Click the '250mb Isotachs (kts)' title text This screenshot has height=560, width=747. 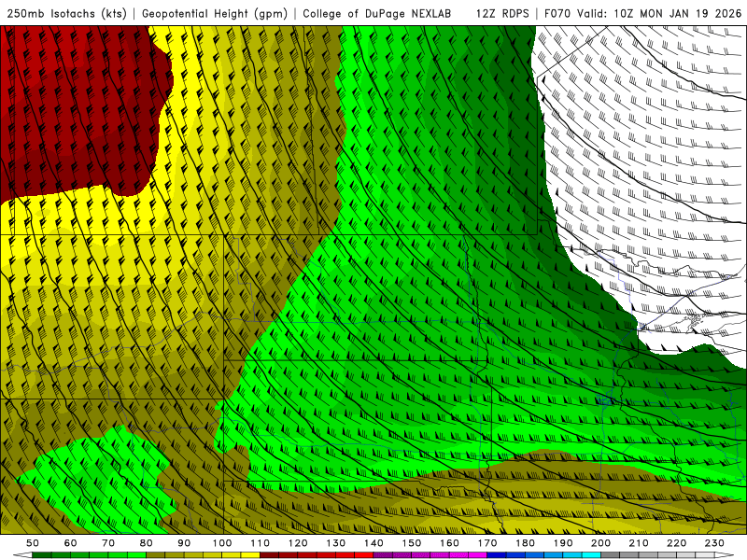click(66, 14)
